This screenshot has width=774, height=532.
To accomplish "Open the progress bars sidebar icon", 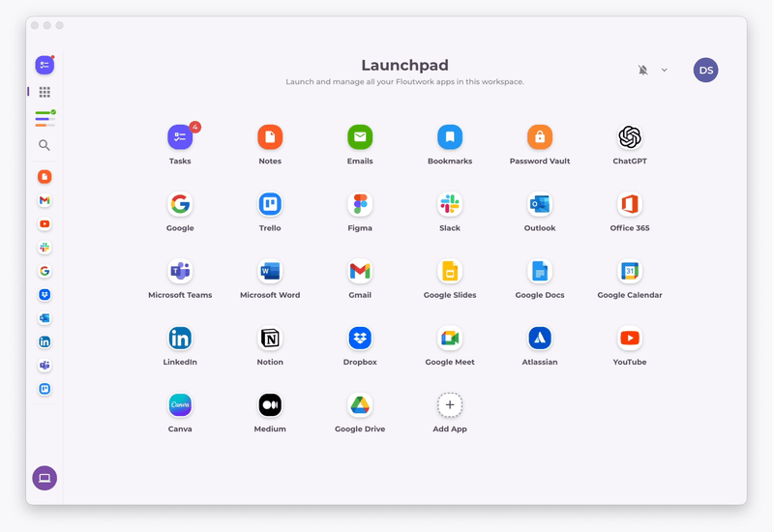I will [x=45, y=118].
